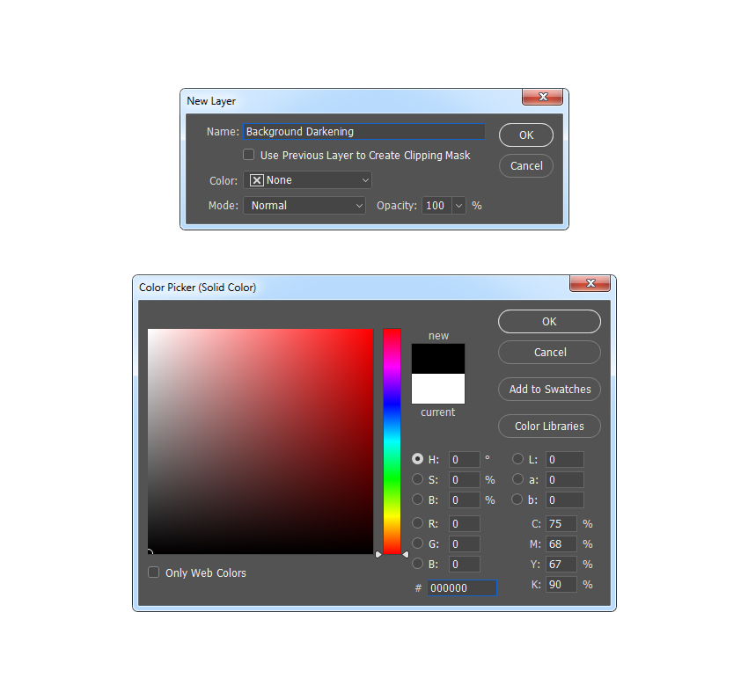Viewport: 748px width, 700px height.
Task: Click Add to Swatches button
Action: pyautogui.click(x=549, y=389)
